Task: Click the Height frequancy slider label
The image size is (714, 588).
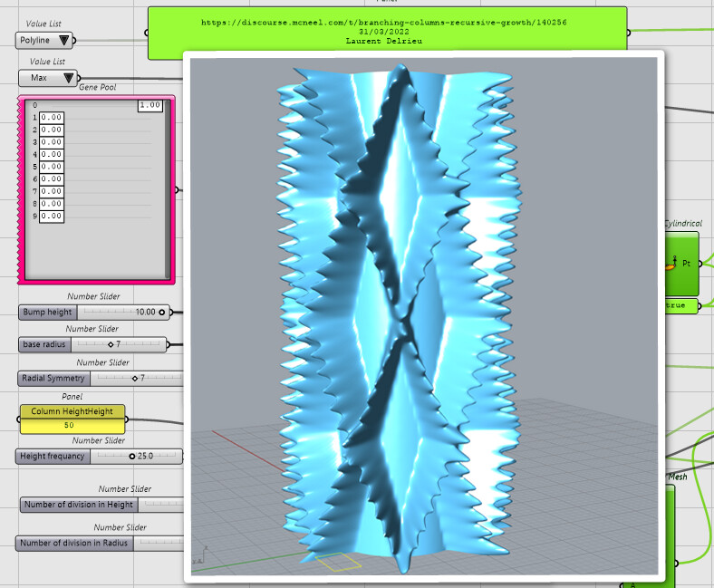Action: (53, 456)
